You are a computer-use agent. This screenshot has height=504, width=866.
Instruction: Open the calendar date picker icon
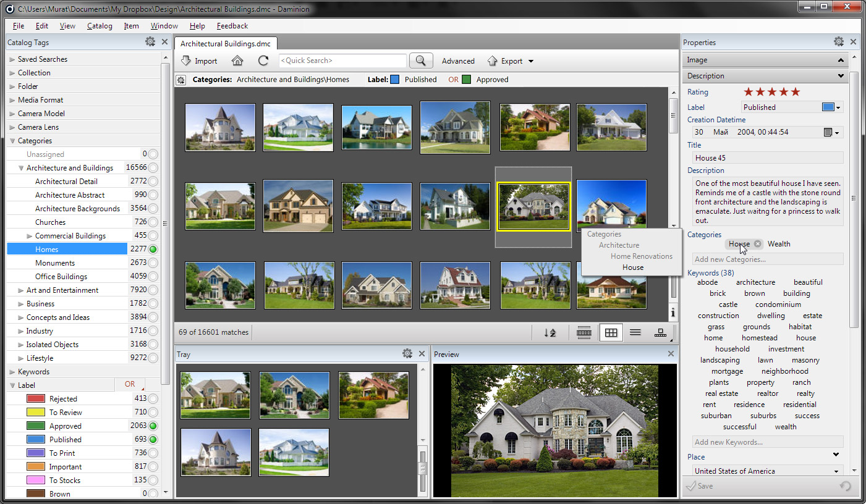coord(829,132)
